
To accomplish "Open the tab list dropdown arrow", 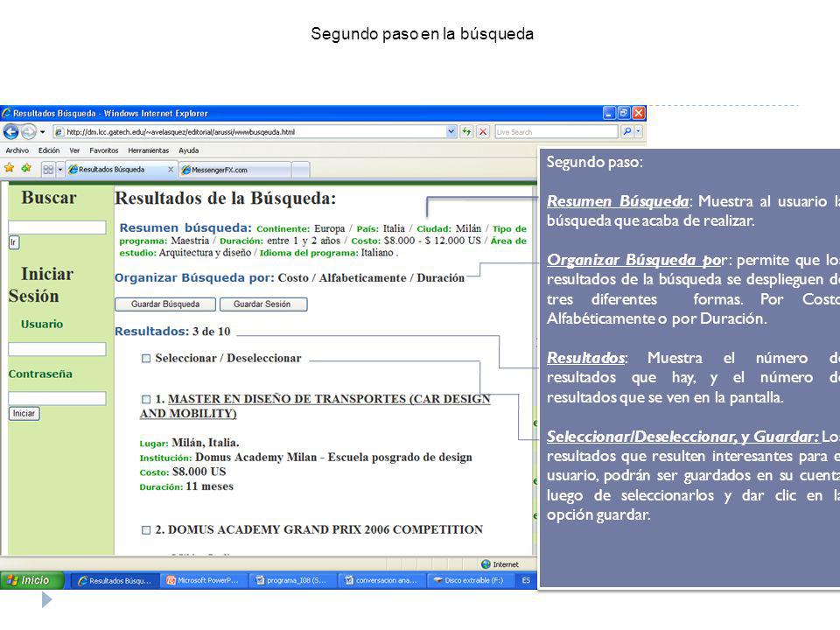I will [x=60, y=170].
